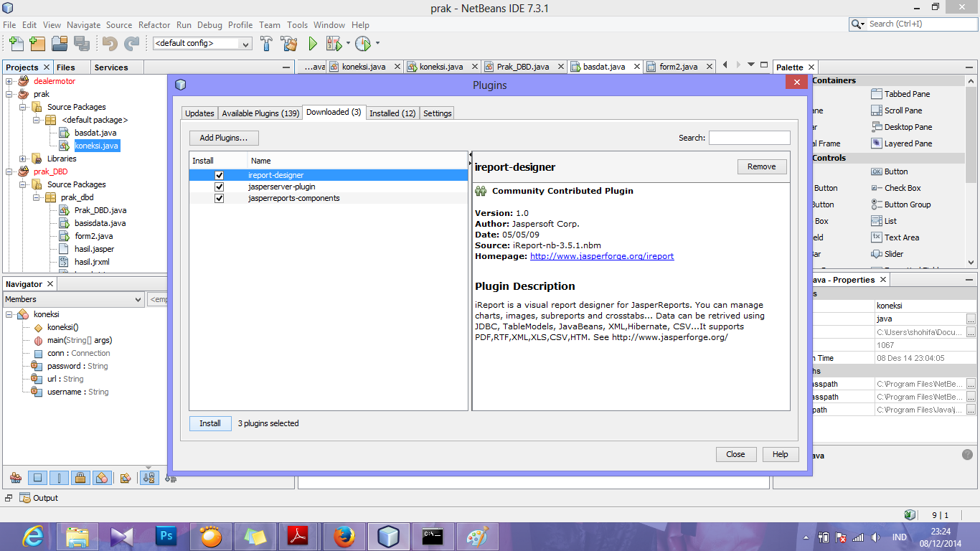
Task: Click the Profile Project clock icon
Action: point(363,44)
